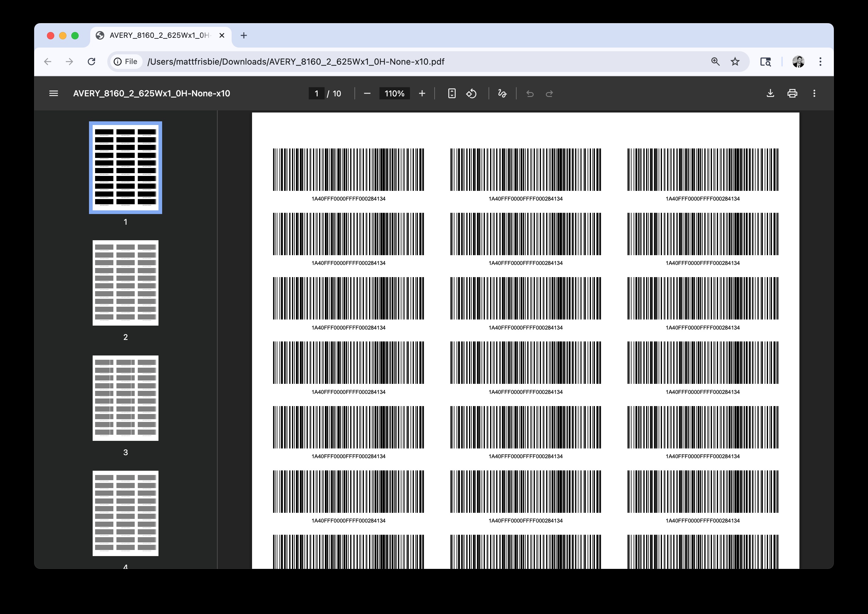Open PDF viewer more actions menu
Viewport: 868px width, 614px height.
coord(814,93)
